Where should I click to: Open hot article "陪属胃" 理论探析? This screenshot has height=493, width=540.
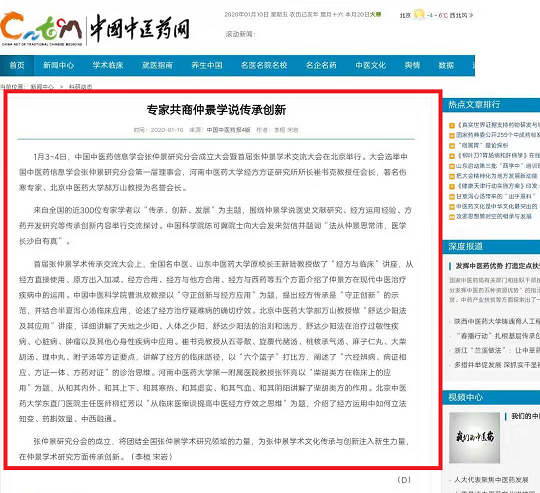click(x=483, y=145)
